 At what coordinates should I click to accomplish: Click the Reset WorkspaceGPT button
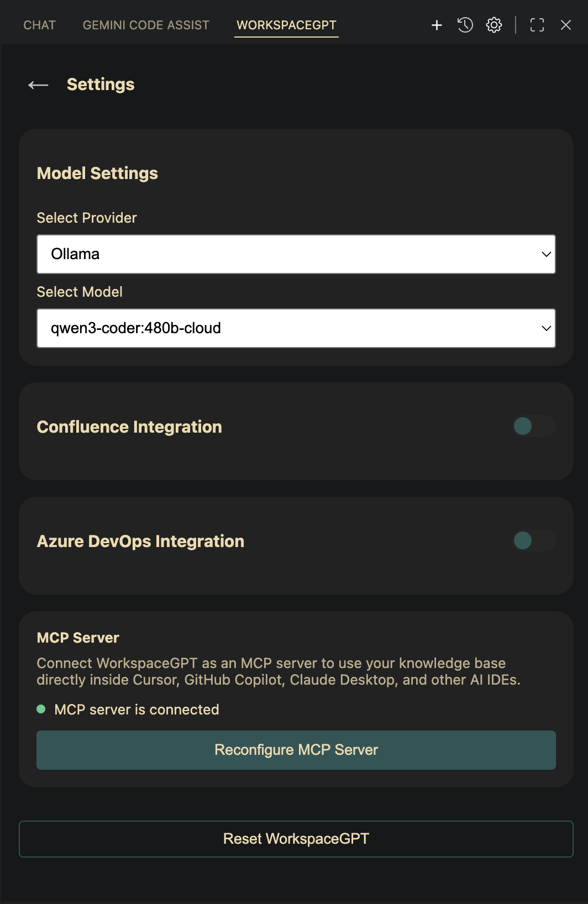[x=296, y=839]
